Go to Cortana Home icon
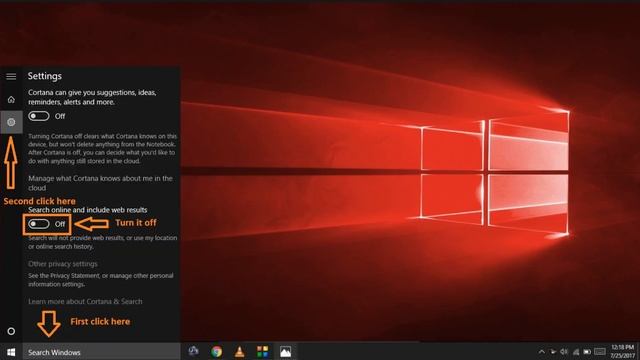640x360 pixels. (x=11, y=99)
